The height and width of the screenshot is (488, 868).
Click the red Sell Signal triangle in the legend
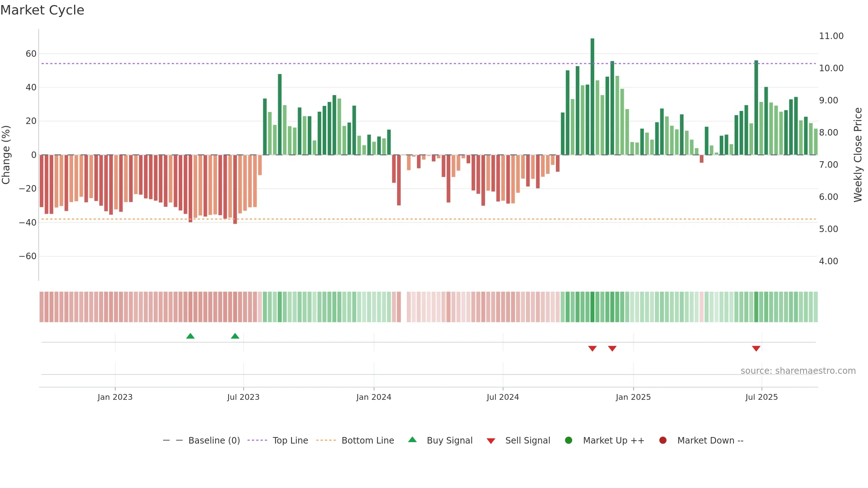click(x=491, y=441)
